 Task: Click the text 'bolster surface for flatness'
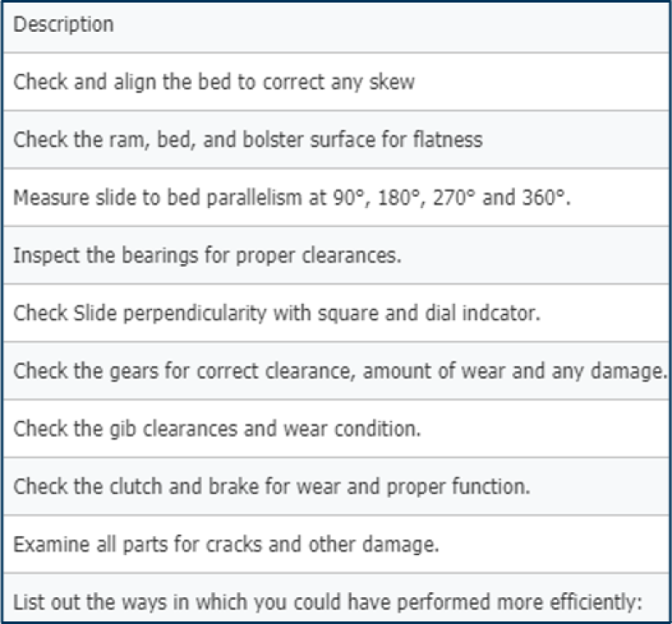[x=380, y=141]
